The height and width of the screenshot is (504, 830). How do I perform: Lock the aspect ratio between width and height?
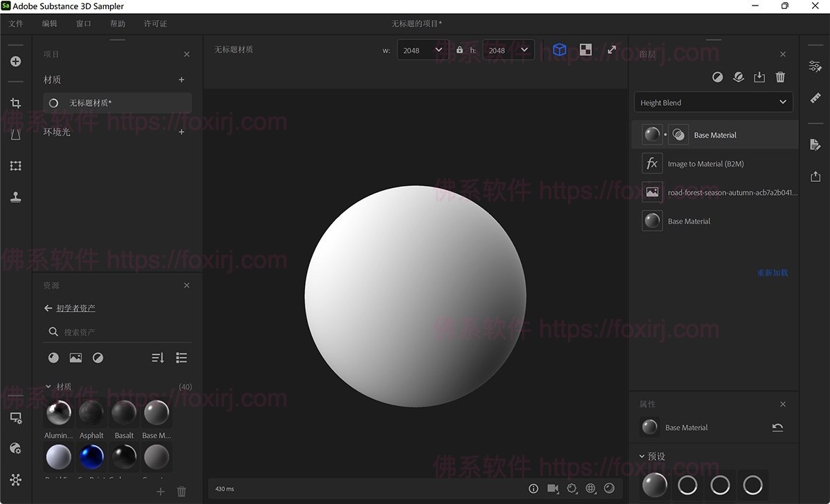[x=459, y=50]
